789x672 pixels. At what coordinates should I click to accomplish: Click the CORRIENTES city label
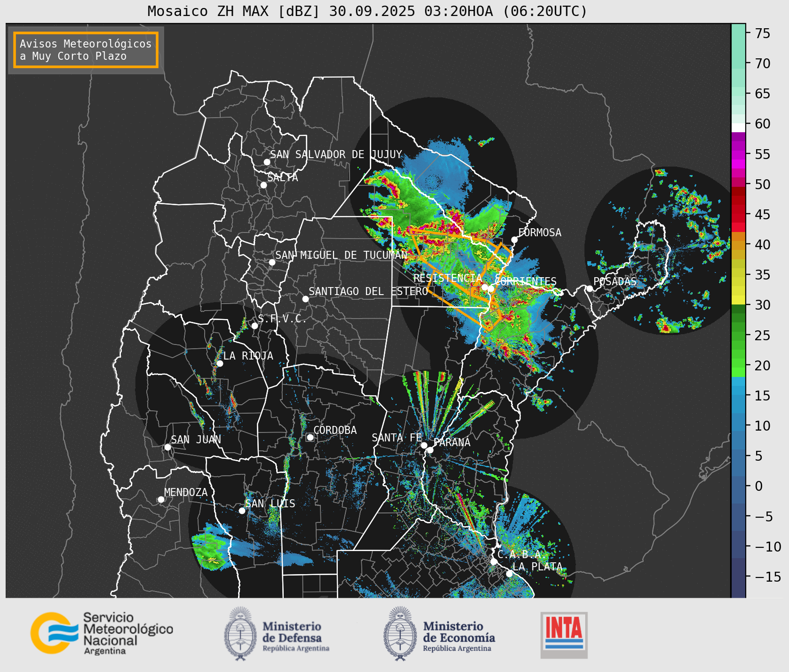click(526, 281)
